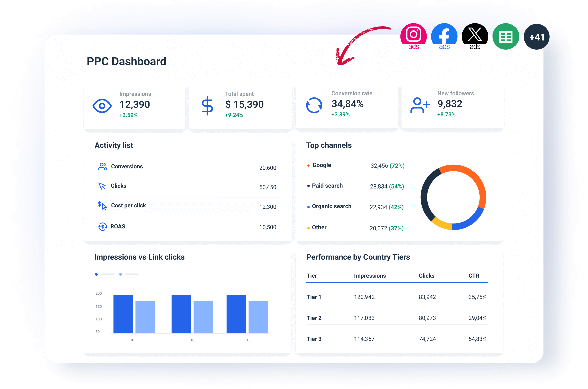
Task: Toggle the light blue legend in Impressions chart
Action: point(121,274)
